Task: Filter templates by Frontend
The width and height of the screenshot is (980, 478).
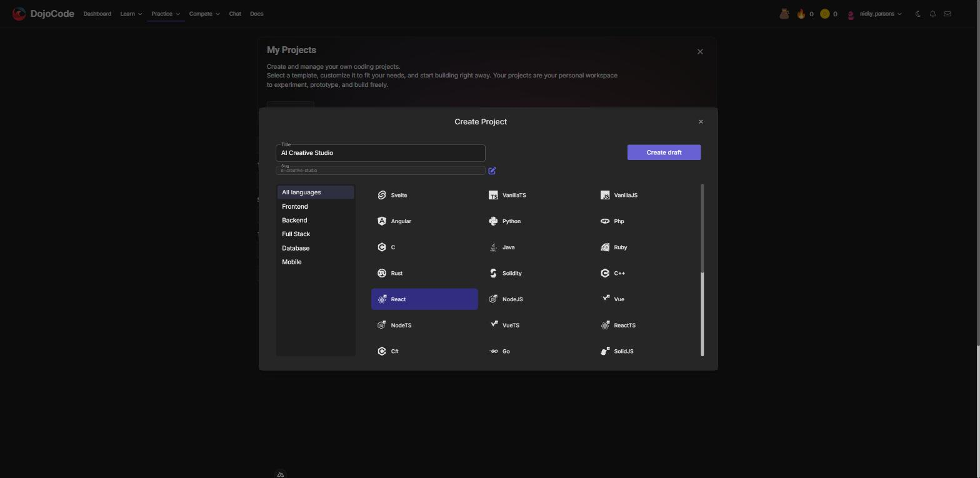Action: (x=316, y=206)
